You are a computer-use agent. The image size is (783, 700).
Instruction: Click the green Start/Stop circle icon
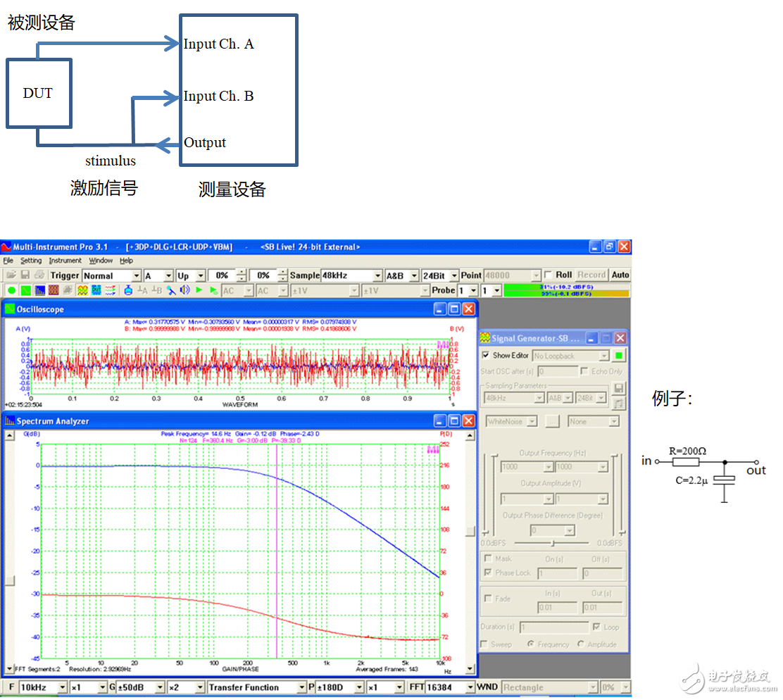tap(11, 291)
